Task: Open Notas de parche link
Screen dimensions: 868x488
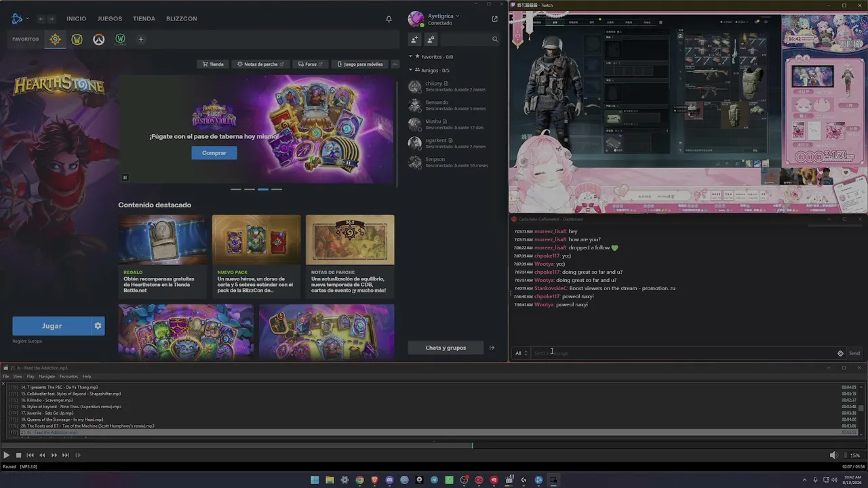Action: click(x=260, y=64)
